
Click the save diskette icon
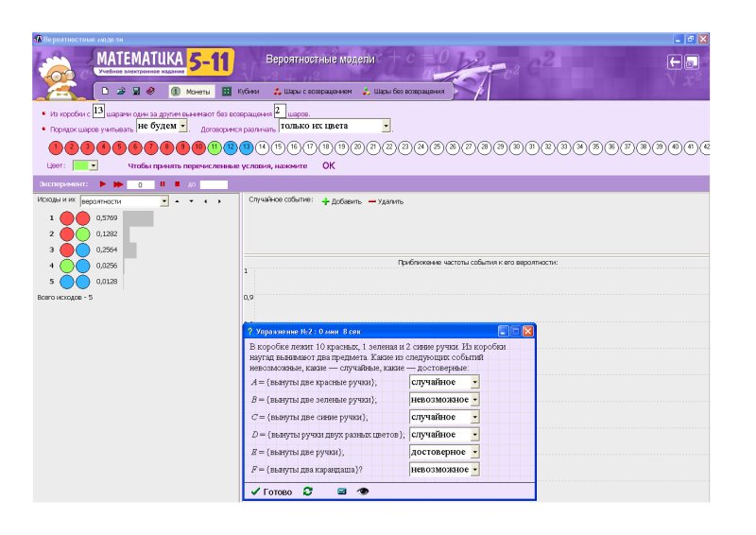click(x=135, y=92)
